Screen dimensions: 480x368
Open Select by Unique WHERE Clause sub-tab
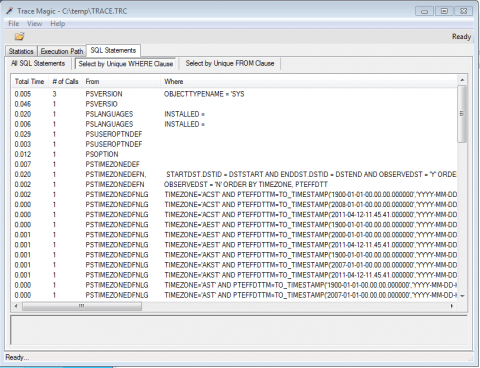126,64
